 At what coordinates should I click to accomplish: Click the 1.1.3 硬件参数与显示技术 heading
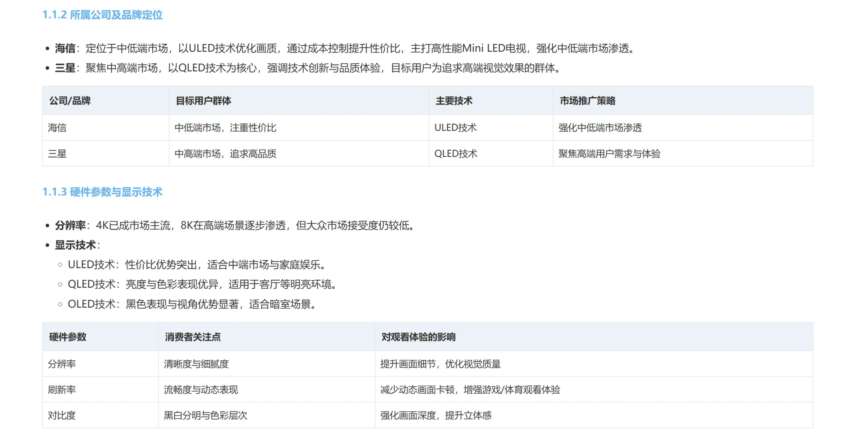(103, 192)
